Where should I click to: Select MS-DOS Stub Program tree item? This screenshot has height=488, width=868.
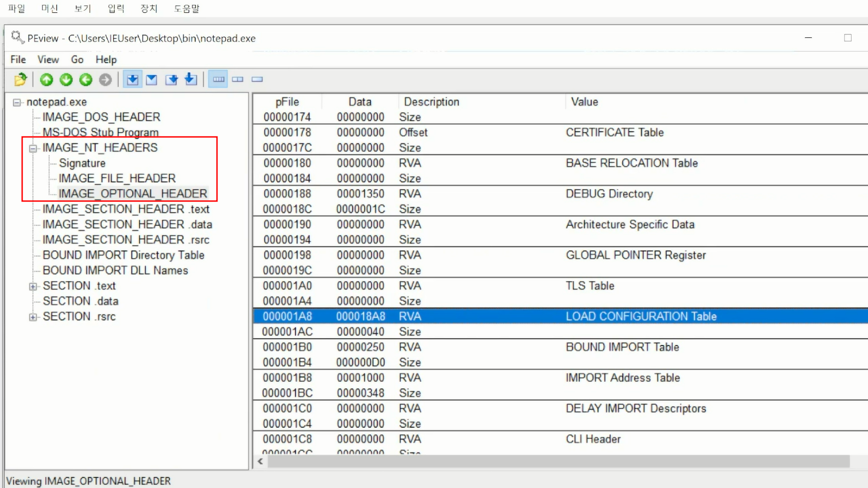(100, 132)
